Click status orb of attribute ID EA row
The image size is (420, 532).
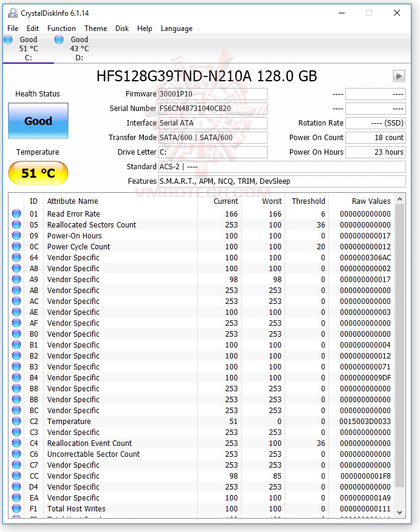pyautogui.click(x=16, y=497)
